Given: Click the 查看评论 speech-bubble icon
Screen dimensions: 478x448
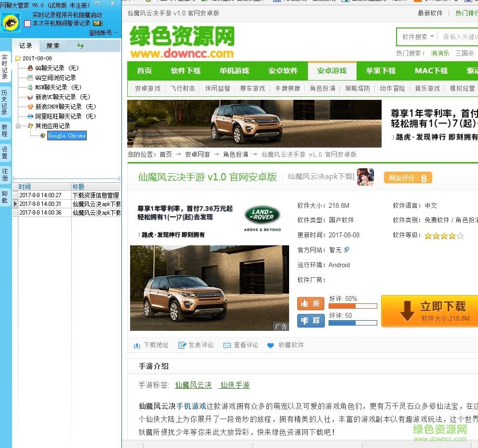Looking at the screenshot, I should click(227, 345).
